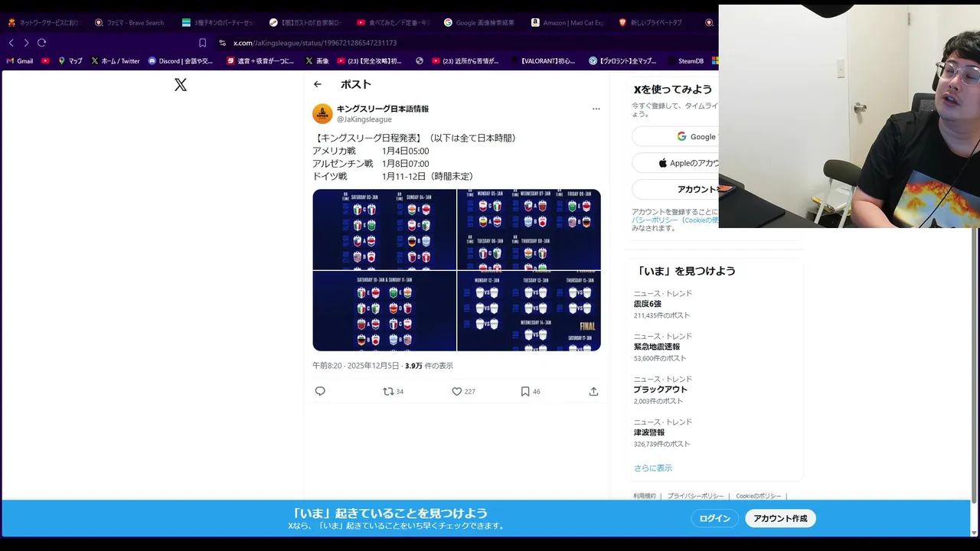Click the back arrow beside ポスト

(x=318, y=84)
